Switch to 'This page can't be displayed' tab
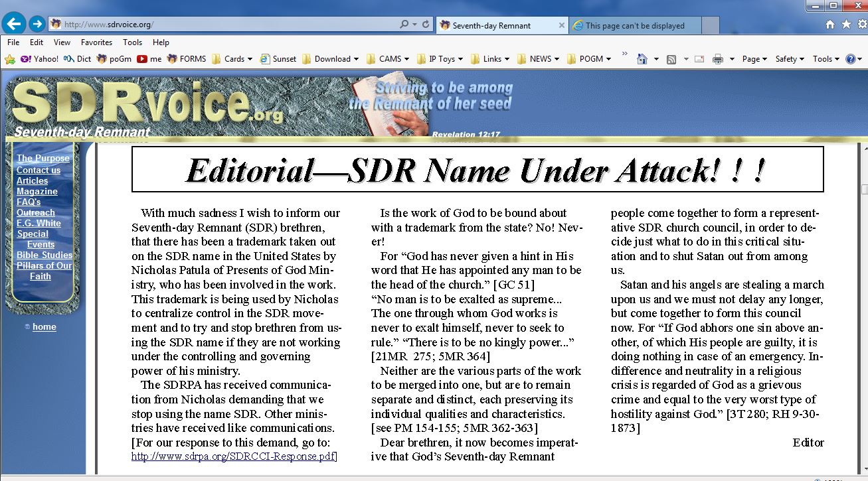Screen dimensions: 868x481 coord(635,25)
